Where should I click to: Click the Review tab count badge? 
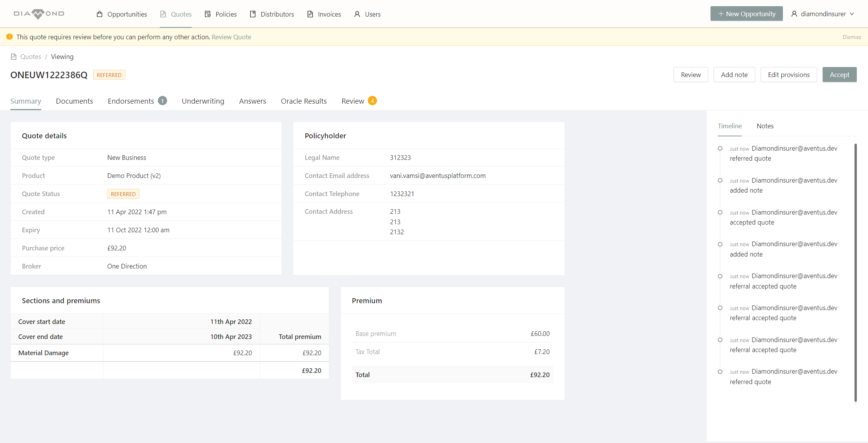pyautogui.click(x=372, y=101)
